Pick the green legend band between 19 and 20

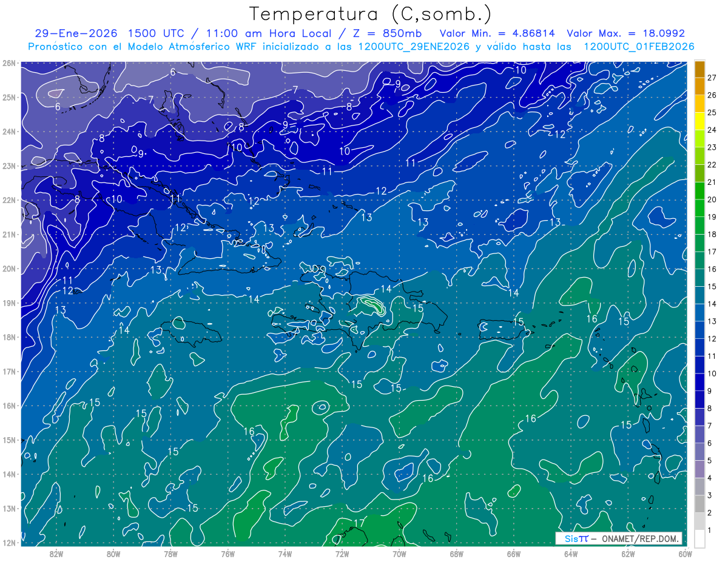(x=699, y=208)
